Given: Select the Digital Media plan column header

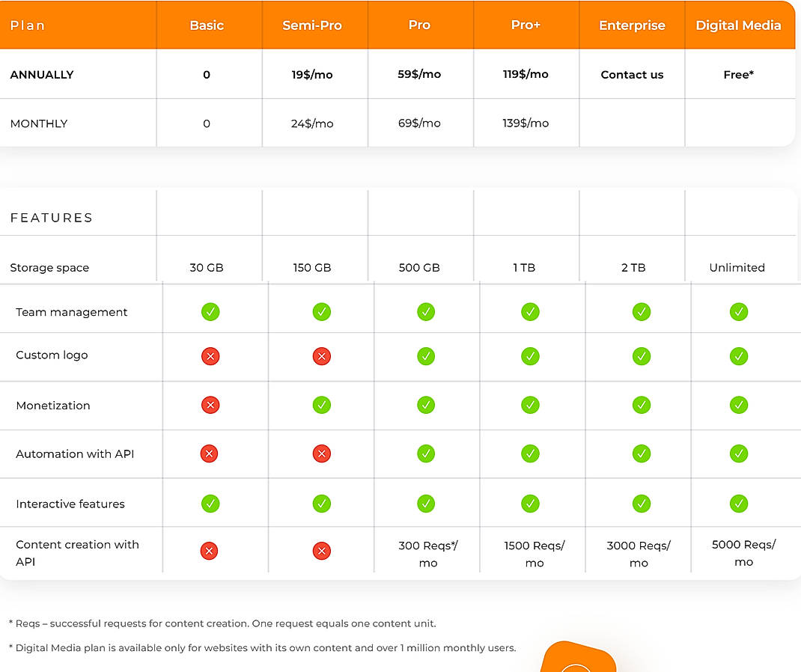Looking at the screenshot, I should [739, 25].
